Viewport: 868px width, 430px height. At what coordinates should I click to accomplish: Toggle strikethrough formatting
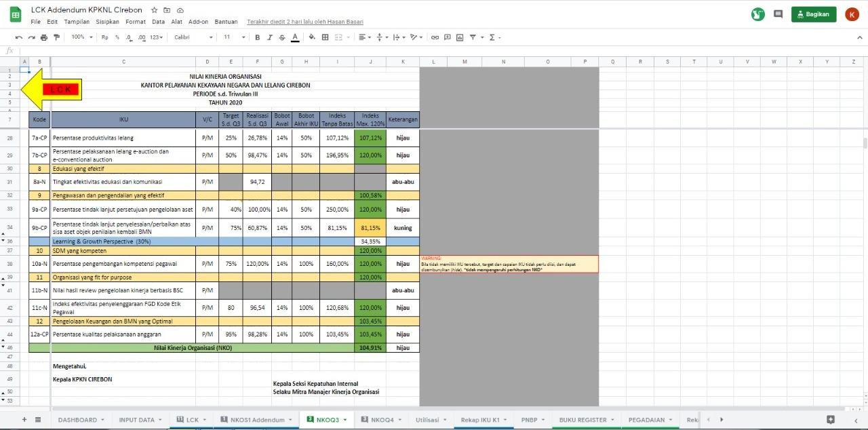[x=281, y=37]
